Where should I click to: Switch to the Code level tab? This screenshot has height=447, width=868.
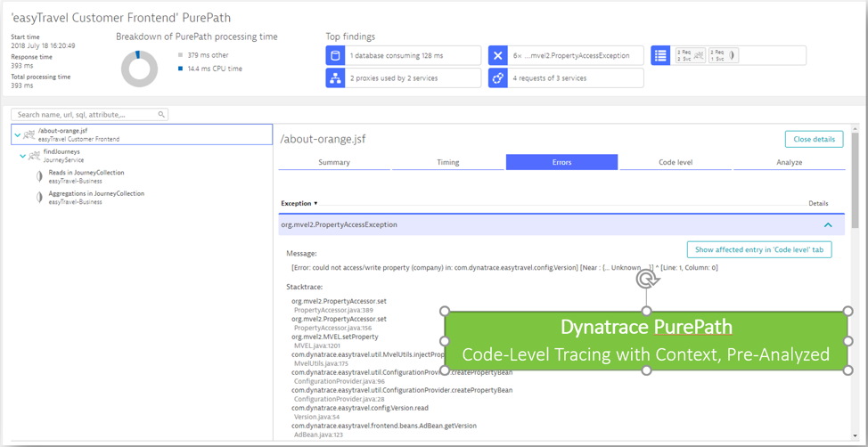(676, 162)
